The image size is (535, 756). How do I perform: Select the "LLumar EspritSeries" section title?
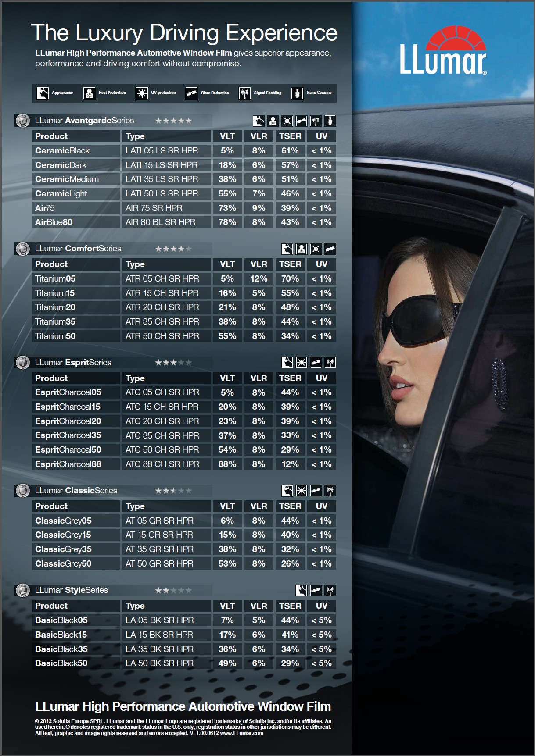73,363
